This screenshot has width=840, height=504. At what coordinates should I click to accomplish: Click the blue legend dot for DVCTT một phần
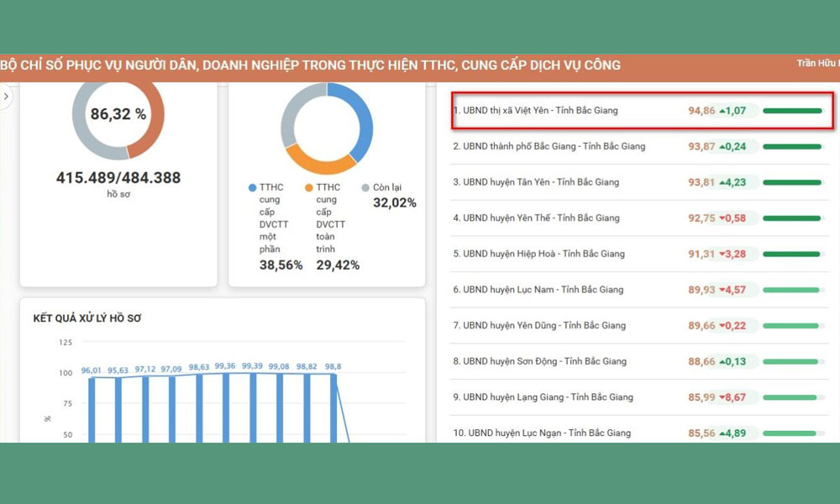coord(253,187)
